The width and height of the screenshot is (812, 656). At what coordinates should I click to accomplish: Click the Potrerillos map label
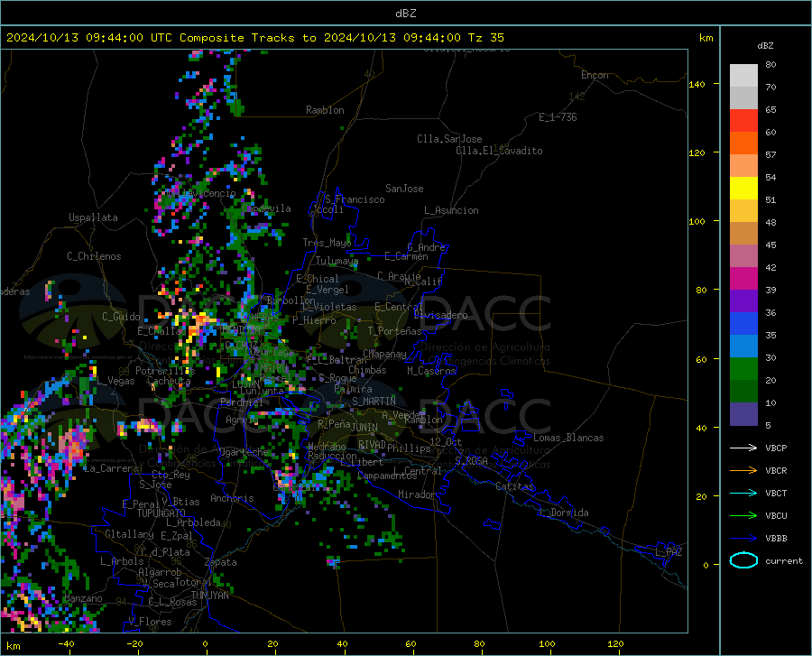pos(165,371)
